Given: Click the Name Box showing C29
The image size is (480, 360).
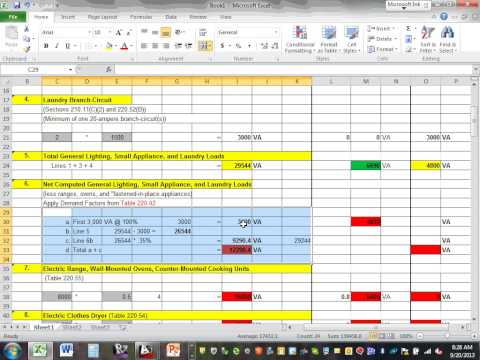Looking at the screenshot, I should tap(33, 69).
